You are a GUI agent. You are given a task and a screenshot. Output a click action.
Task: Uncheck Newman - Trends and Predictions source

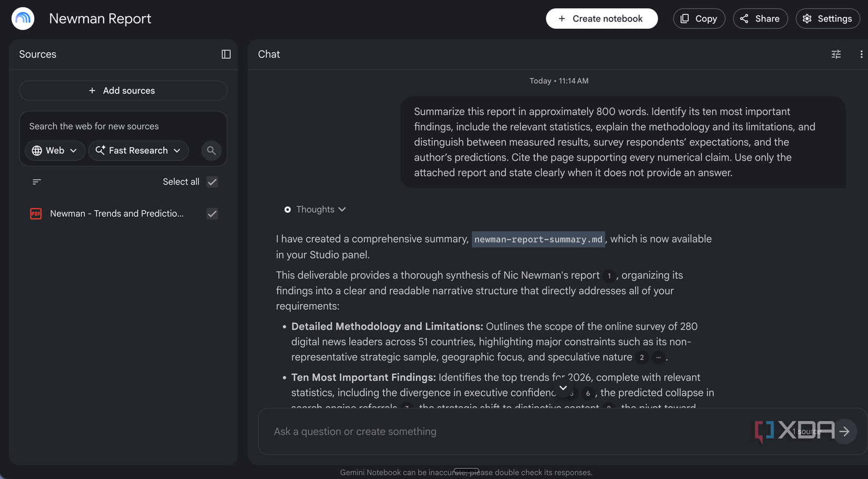coord(212,214)
